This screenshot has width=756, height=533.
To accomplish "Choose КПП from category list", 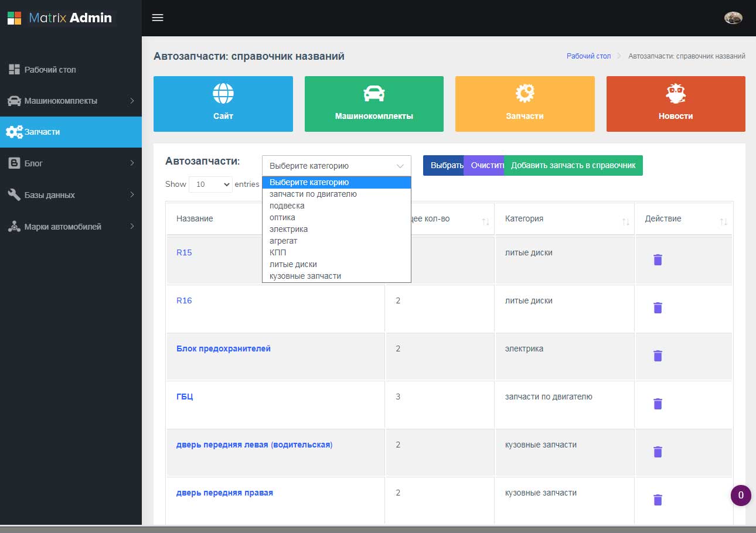I will (x=336, y=252).
